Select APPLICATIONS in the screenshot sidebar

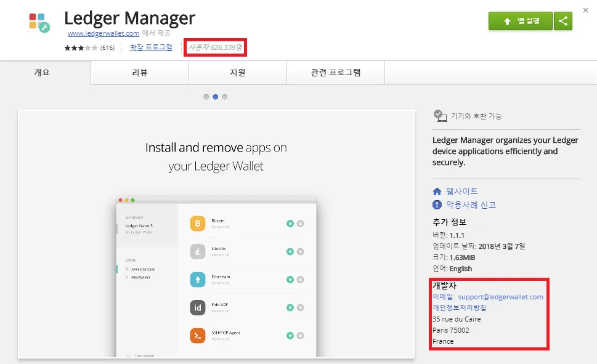[x=143, y=269]
